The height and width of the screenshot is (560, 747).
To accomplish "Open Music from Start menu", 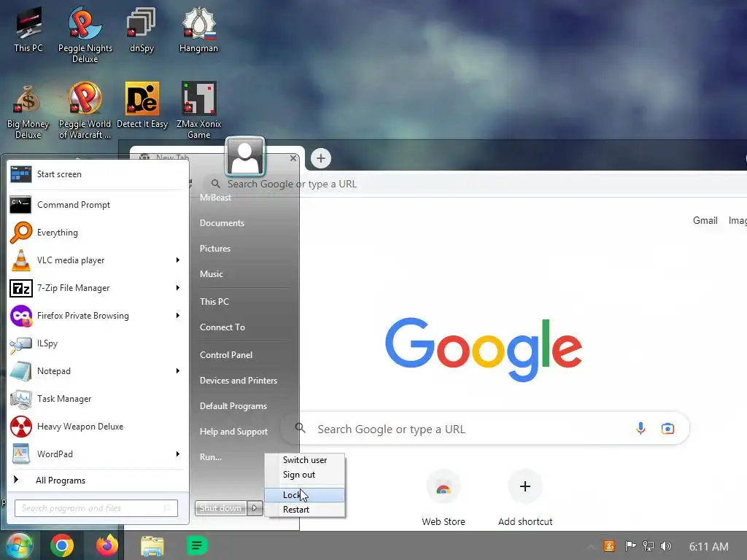I will pyautogui.click(x=211, y=274).
